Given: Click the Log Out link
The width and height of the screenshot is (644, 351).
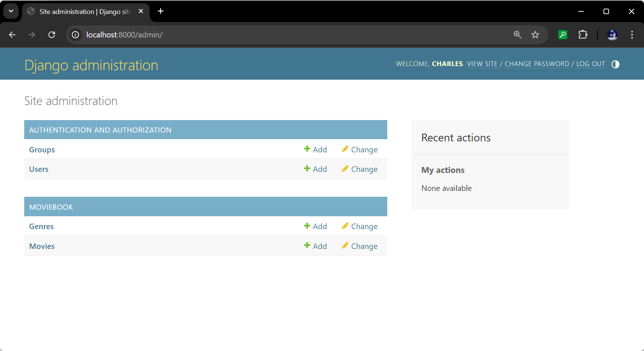Looking at the screenshot, I should tap(590, 64).
